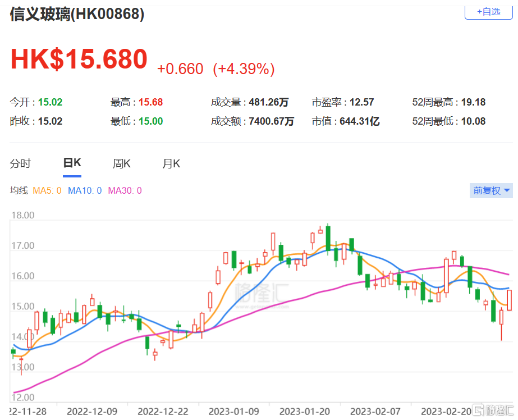Click the MA30 moving average label
This screenshot has height=420, width=518.
point(125,191)
